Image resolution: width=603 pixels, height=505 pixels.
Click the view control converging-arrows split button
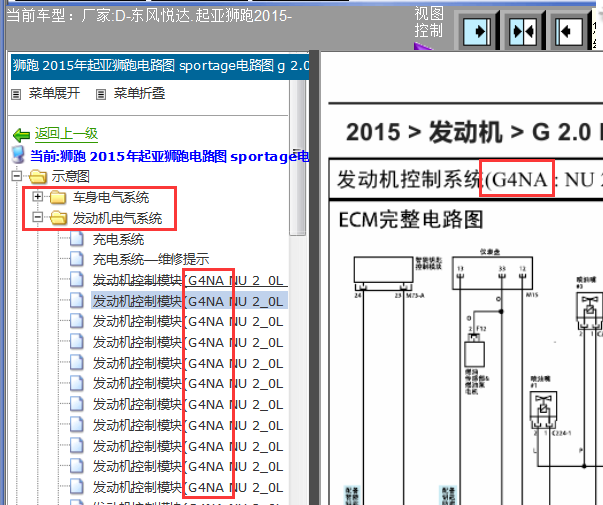pos(523,31)
